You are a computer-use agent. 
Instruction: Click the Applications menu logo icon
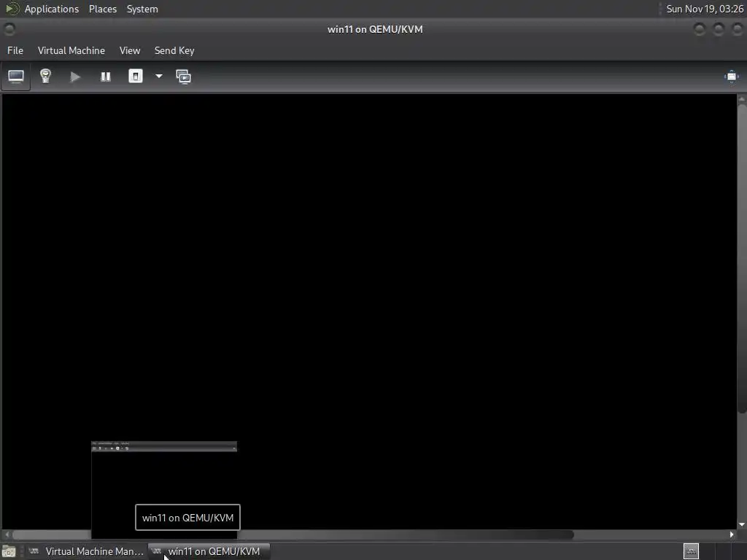coord(12,9)
